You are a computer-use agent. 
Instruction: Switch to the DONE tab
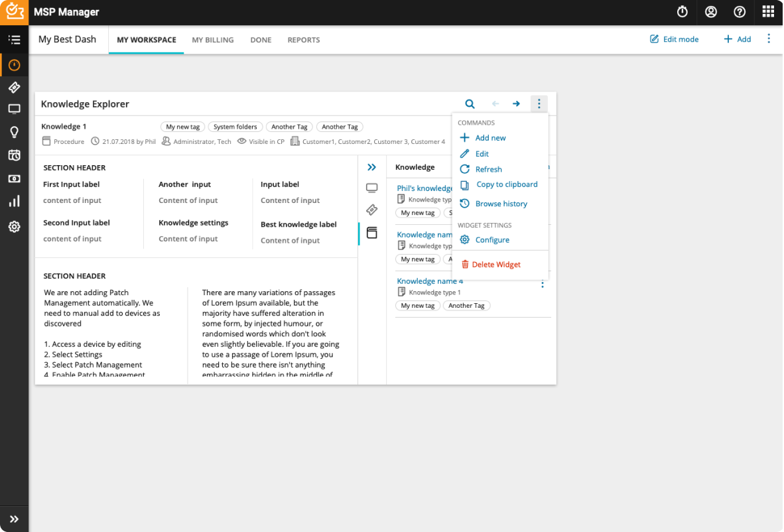point(261,40)
